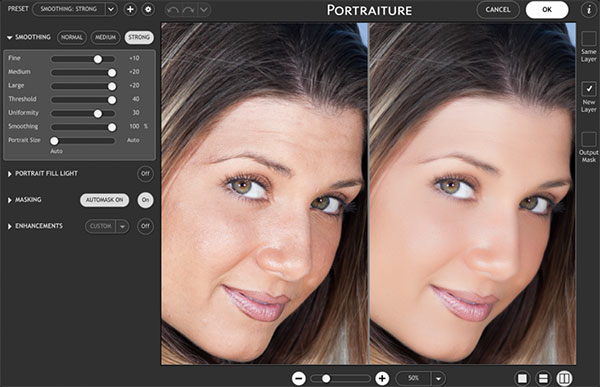
Task: Expand the Masking section
Action: tap(10, 200)
